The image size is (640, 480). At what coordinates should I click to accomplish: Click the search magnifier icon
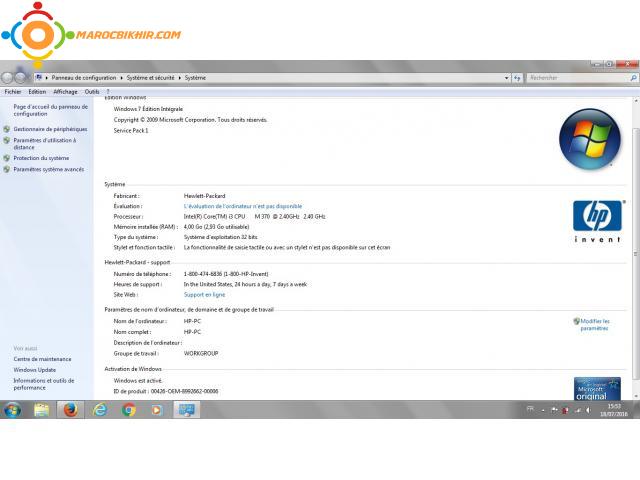point(633,78)
